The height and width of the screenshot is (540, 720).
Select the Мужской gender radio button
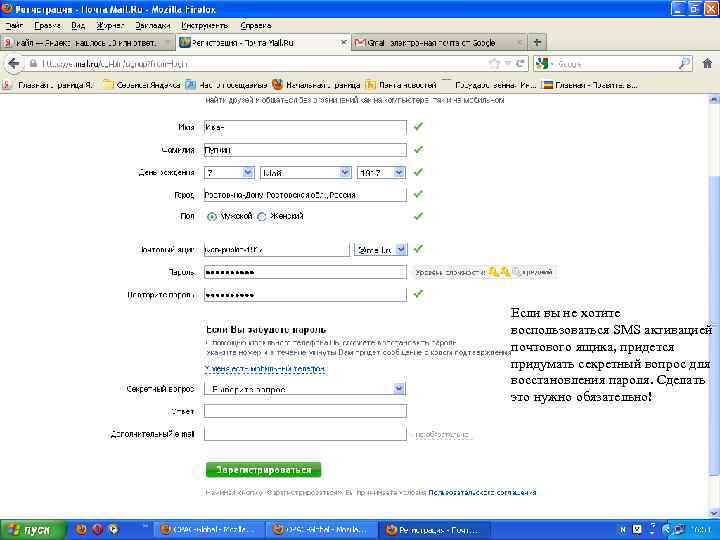pyautogui.click(x=212, y=217)
